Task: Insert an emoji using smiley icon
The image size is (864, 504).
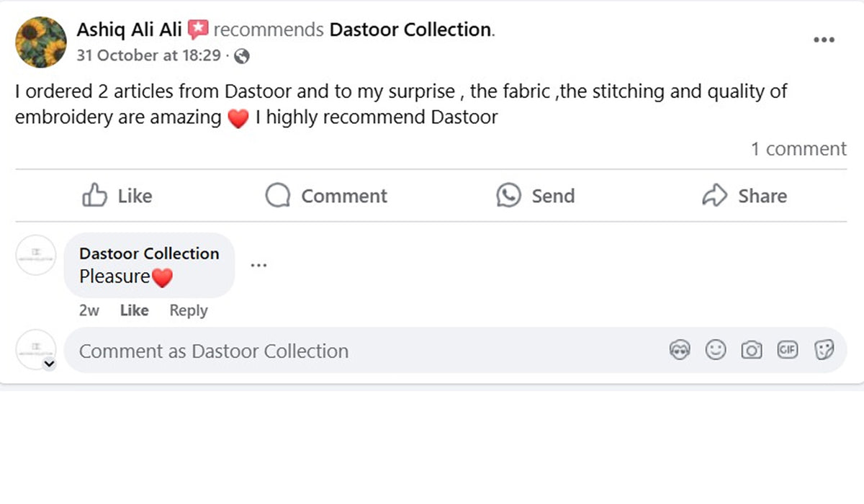Action: 715,351
